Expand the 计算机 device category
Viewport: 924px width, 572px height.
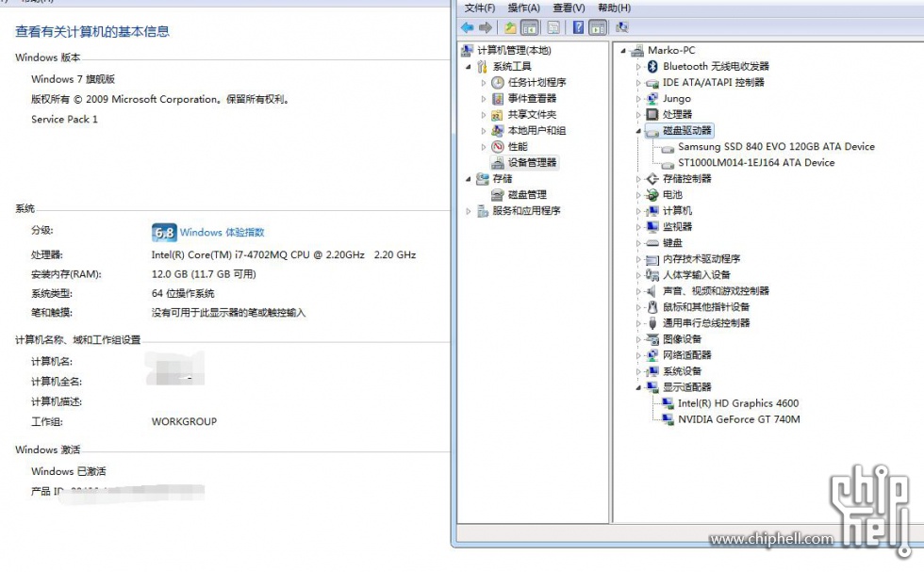coord(638,211)
